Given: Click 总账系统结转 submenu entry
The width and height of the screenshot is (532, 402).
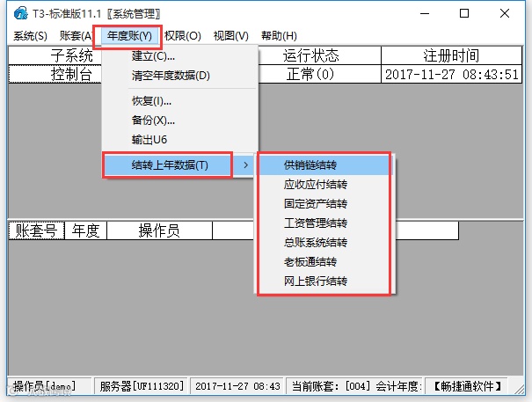Looking at the screenshot, I should tap(324, 243).
